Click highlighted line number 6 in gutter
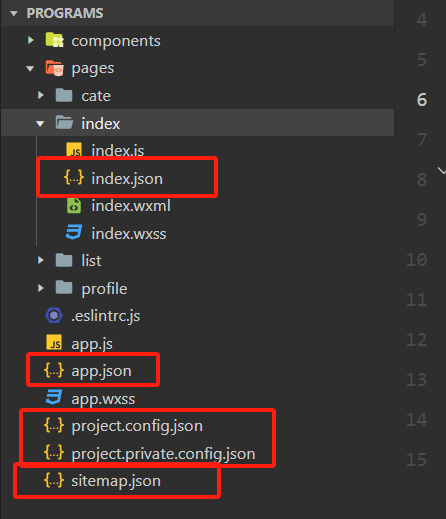This screenshot has height=519, width=446. (422, 100)
